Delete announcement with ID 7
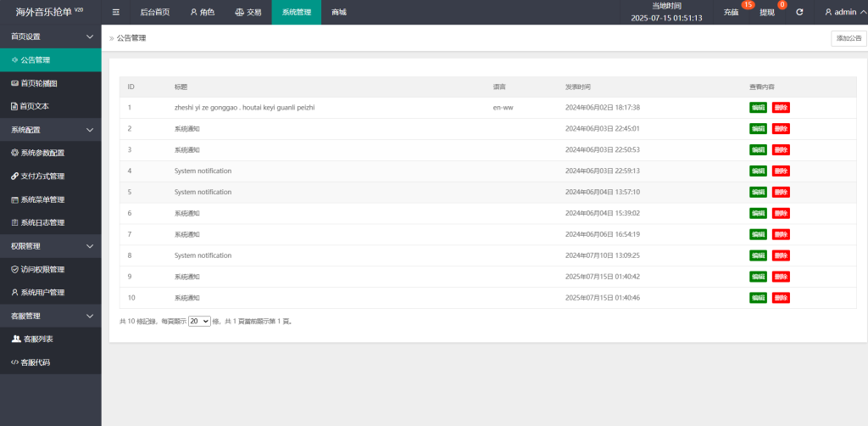The width and height of the screenshot is (868, 426). tap(781, 234)
